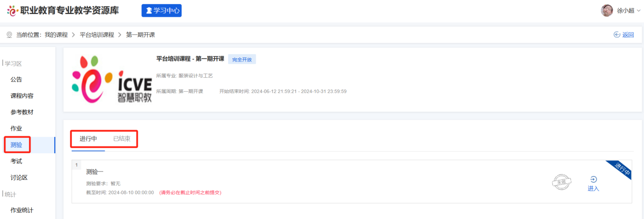Go to 我的课程 in breadcrumb
Viewport: 644px width, 219px height.
tap(56, 35)
